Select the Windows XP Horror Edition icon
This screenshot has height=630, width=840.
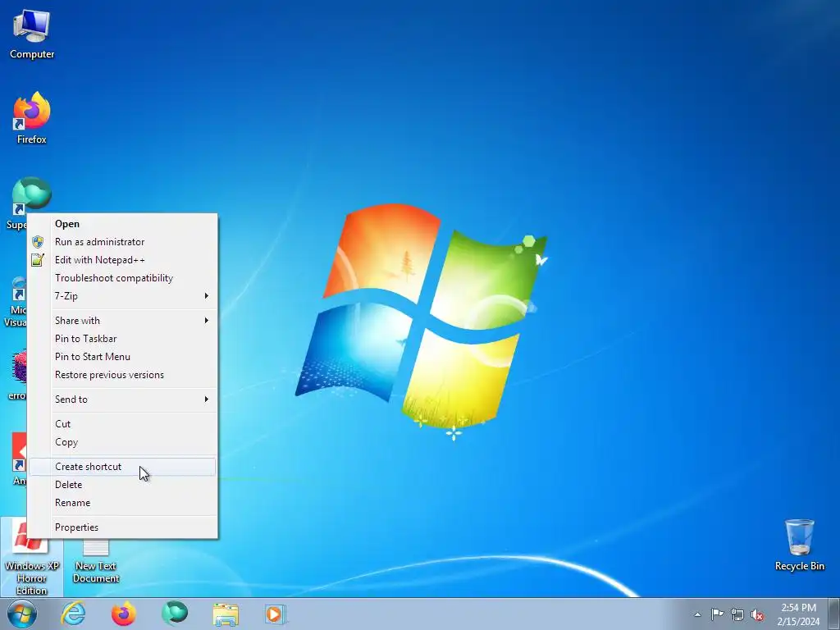point(32,557)
